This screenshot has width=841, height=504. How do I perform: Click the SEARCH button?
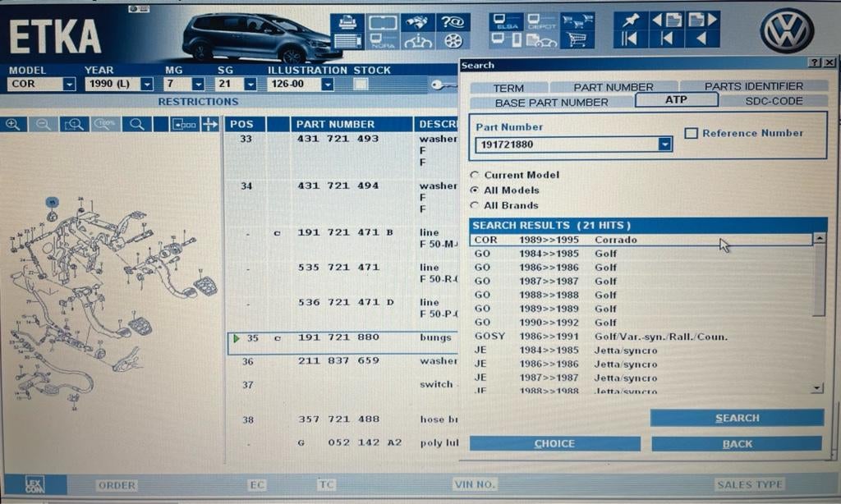pyautogui.click(x=737, y=418)
